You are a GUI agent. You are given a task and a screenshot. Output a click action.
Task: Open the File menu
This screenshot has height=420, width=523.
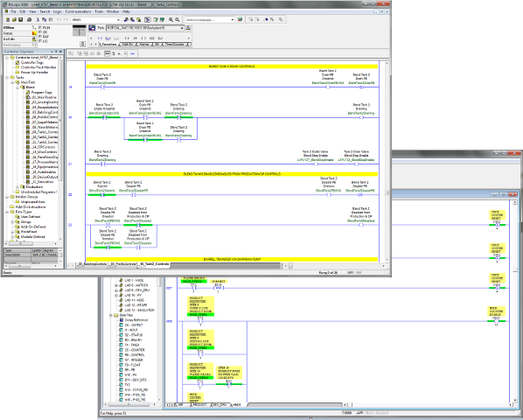pos(13,11)
